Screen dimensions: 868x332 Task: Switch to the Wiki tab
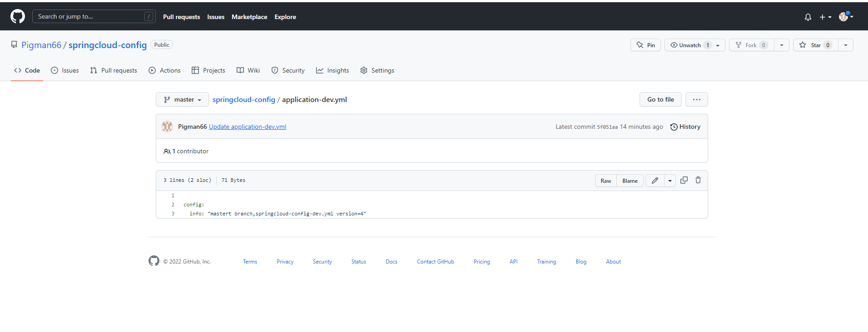tap(248, 70)
